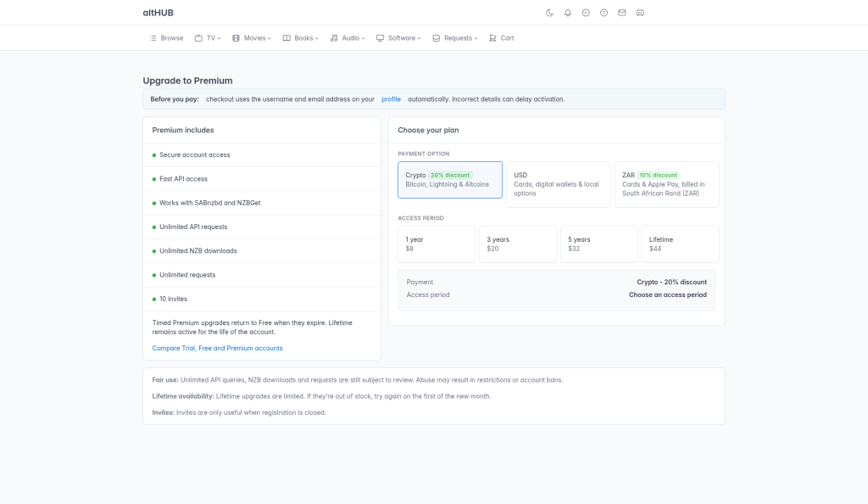Choose the 3 years $20 access period
The image size is (868, 504).
pos(518,244)
